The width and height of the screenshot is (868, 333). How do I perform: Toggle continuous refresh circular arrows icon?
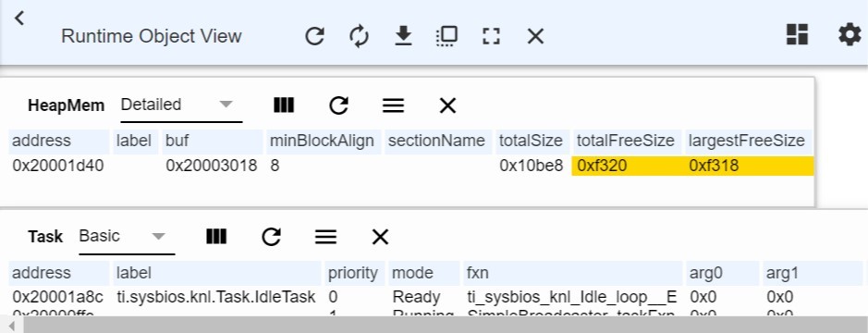360,37
